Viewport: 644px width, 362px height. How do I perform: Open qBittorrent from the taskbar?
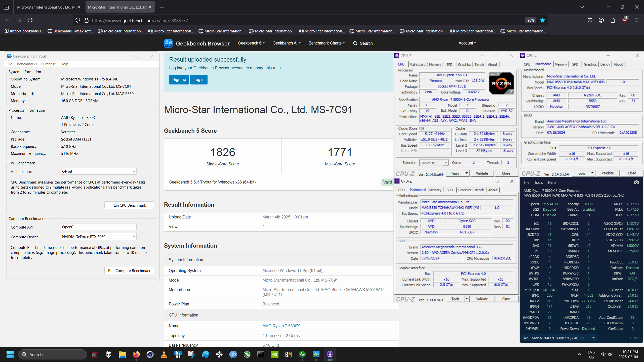click(x=233, y=354)
